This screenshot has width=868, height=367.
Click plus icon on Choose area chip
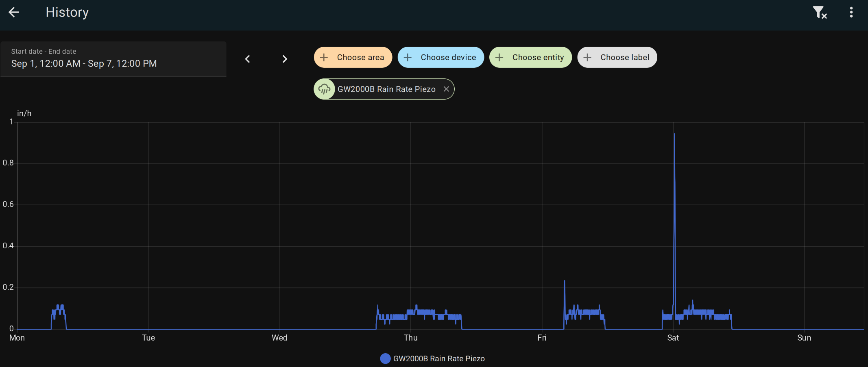pos(324,57)
